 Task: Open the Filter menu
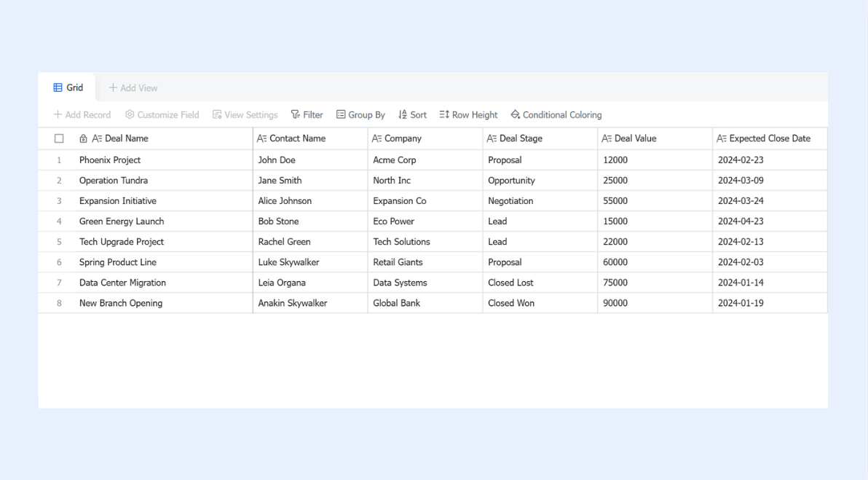(307, 114)
